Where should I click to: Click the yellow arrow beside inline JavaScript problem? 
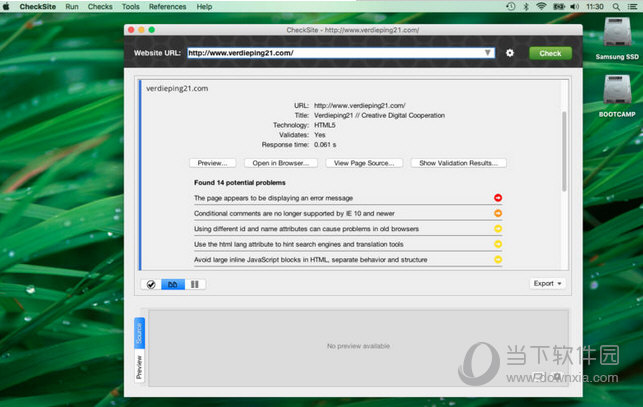tap(498, 259)
